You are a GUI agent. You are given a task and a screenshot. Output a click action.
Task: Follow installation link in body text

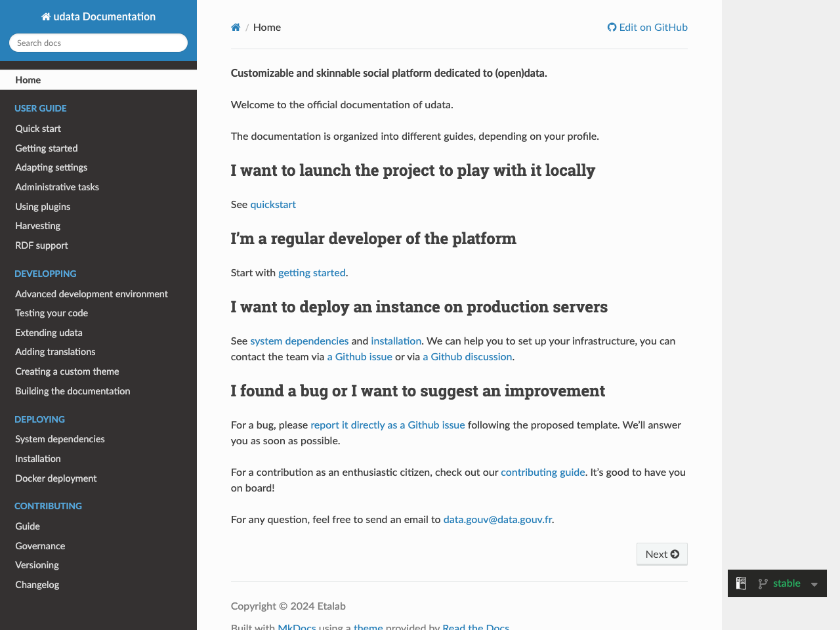pos(396,341)
